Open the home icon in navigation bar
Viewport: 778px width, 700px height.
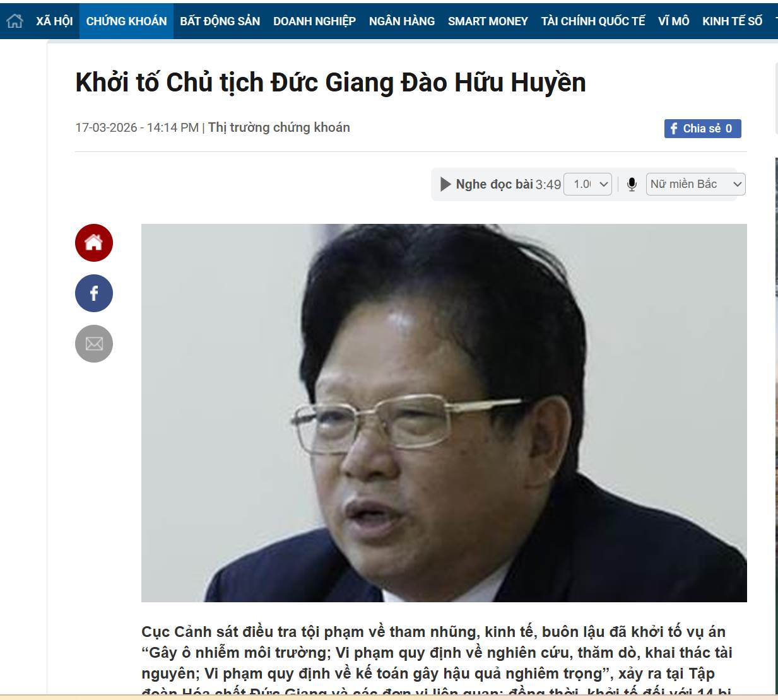point(15,21)
